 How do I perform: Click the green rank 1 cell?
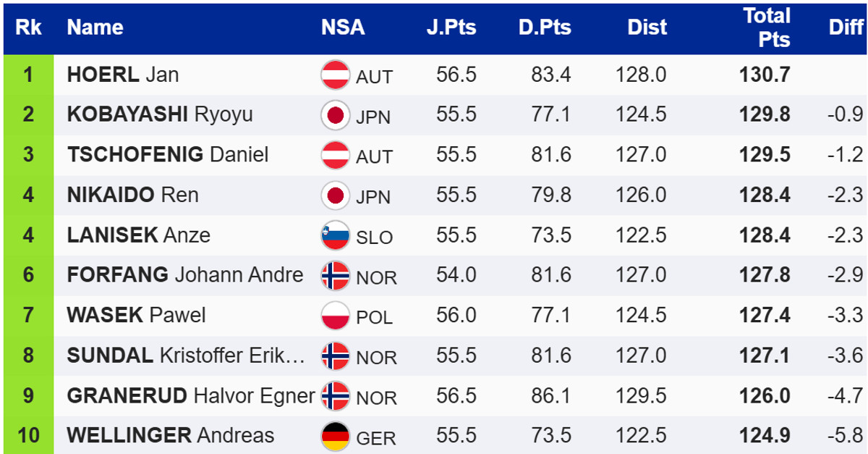pyautogui.click(x=28, y=75)
